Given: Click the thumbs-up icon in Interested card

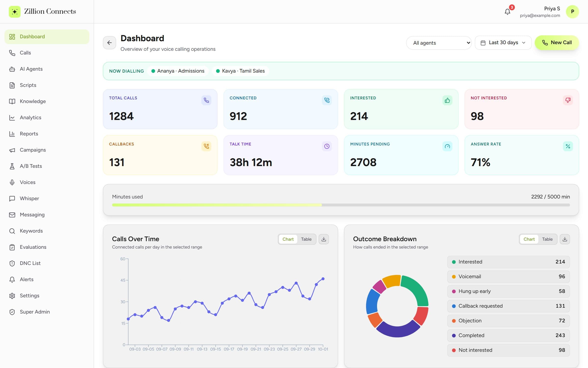Looking at the screenshot, I should [447, 100].
